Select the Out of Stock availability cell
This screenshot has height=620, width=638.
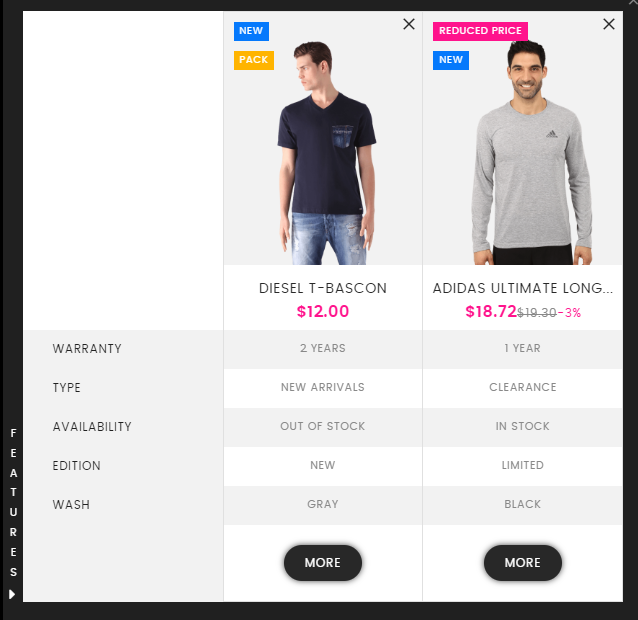point(323,426)
